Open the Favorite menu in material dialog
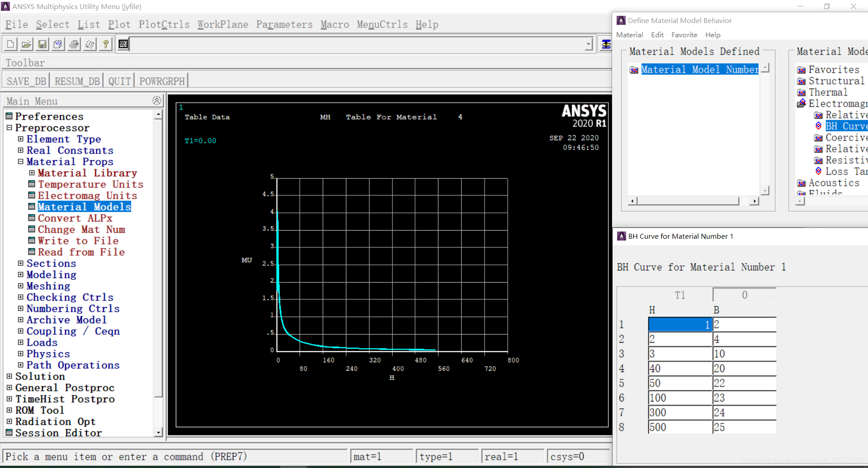The width and height of the screenshot is (868, 468). coord(684,35)
